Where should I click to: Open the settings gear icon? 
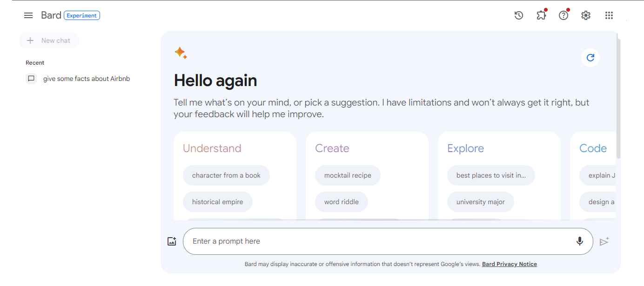[x=586, y=15]
